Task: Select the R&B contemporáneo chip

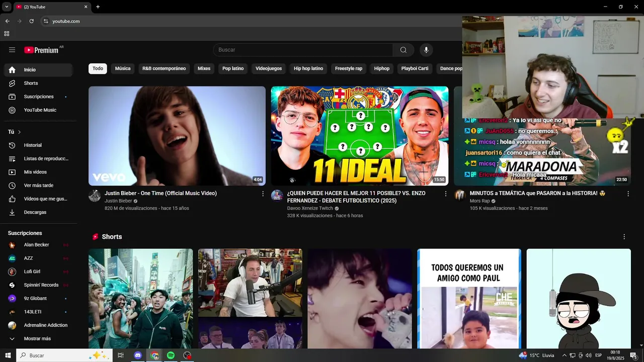Action: (x=164, y=68)
